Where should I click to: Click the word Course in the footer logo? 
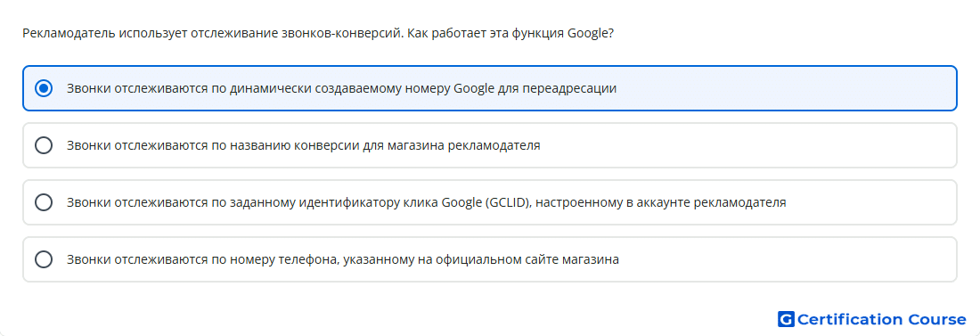pyautogui.click(x=936, y=319)
